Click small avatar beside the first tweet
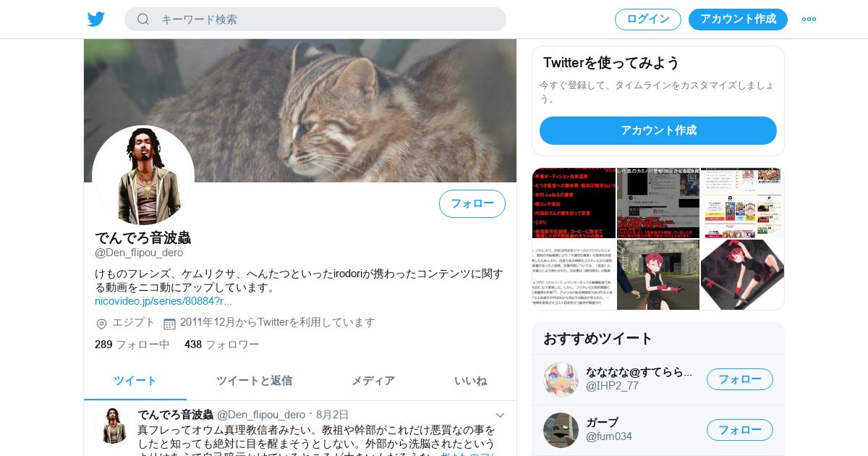The width and height of the screenshot is (868, 456). pyautogui.click(x=113, y=426)
